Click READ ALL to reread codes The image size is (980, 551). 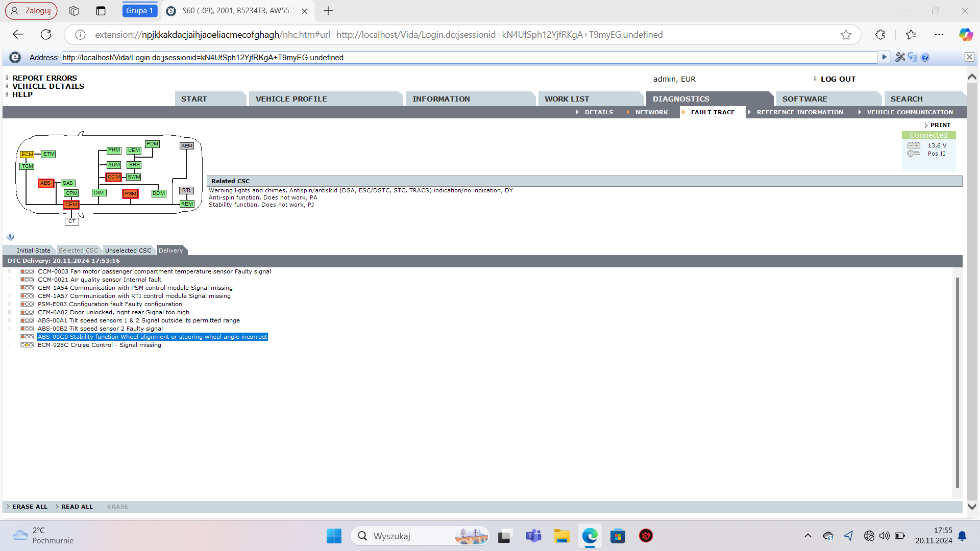click(x=77, y=507)
